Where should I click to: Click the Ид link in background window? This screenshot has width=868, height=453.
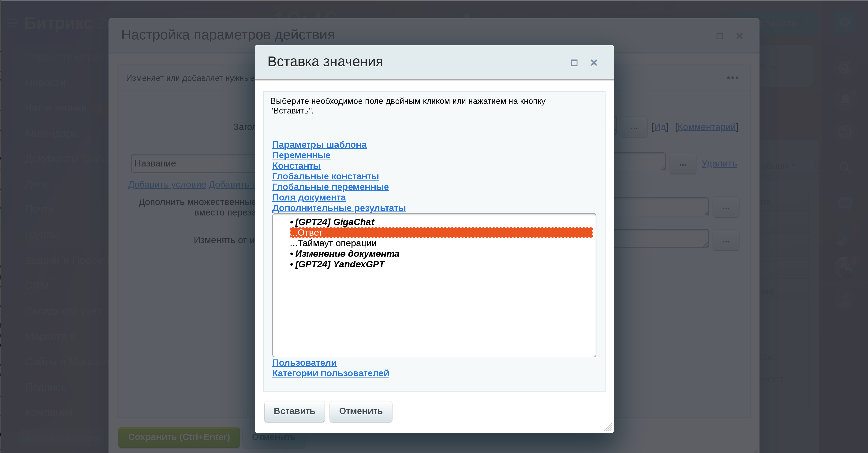pos(660,127)
